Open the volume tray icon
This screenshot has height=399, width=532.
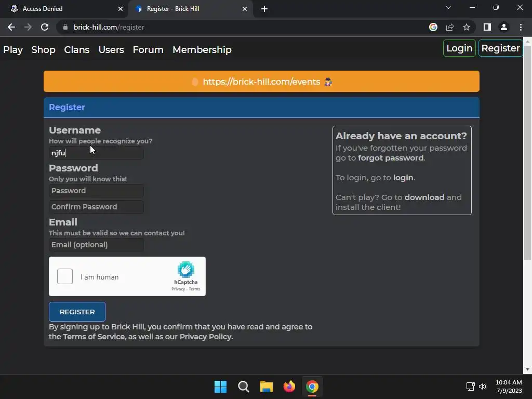click(483, 387)
